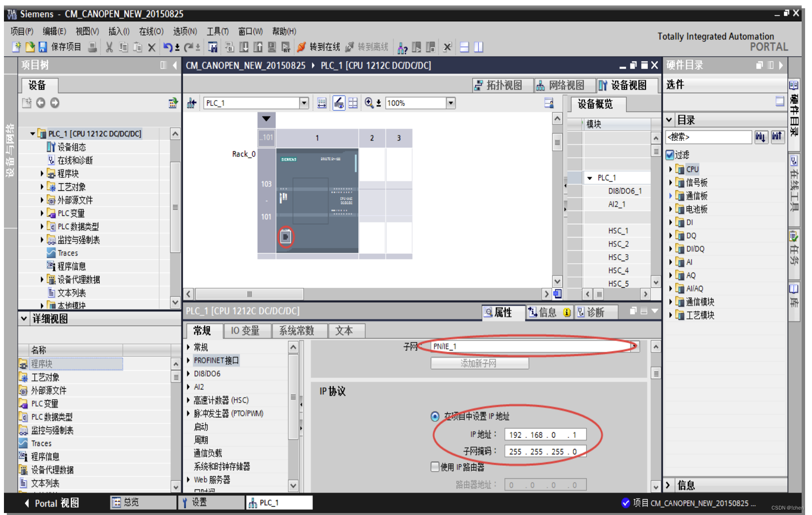Split editor space horizontally
This screenshot has width=812, height=515.
point(464,47)
